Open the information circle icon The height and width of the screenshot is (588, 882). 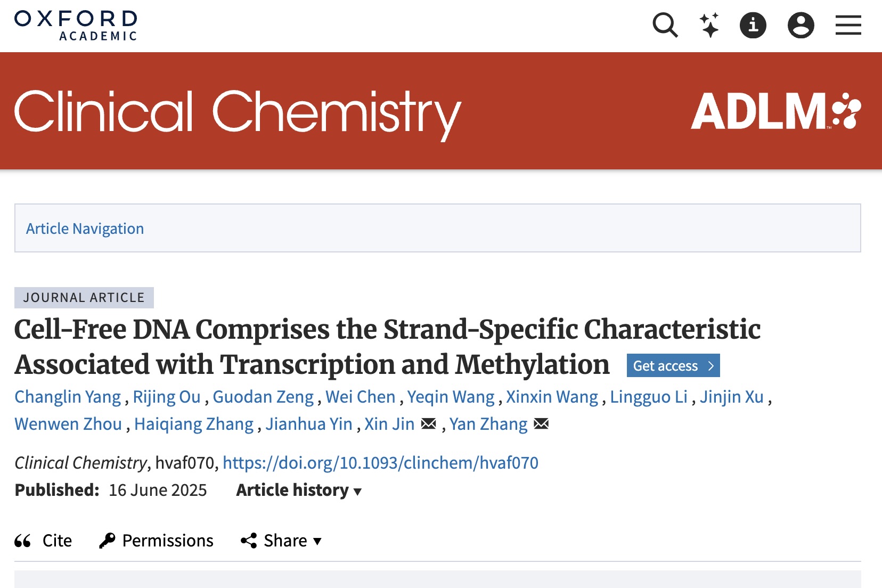tap(753, 25)
